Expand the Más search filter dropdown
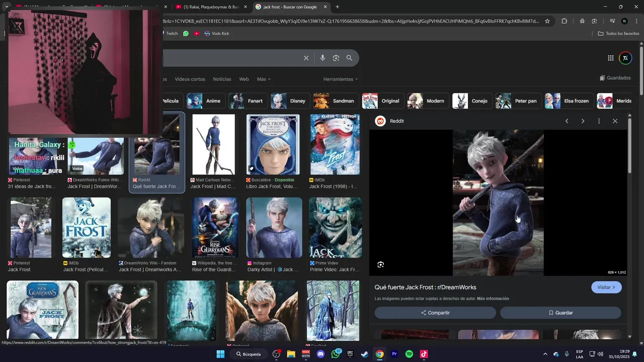This screenshot has width=644, height=362. coord(264,79)
